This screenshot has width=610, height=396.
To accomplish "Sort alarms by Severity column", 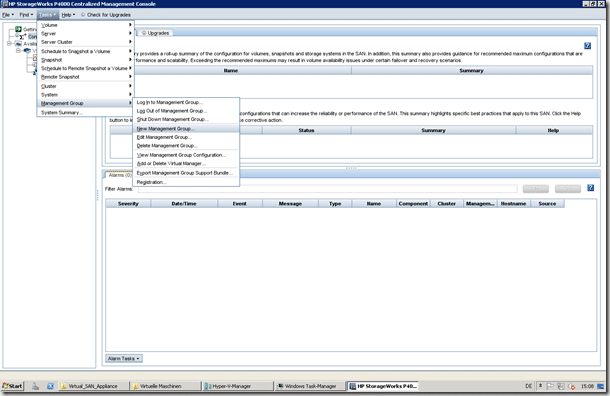I will 128,203.
